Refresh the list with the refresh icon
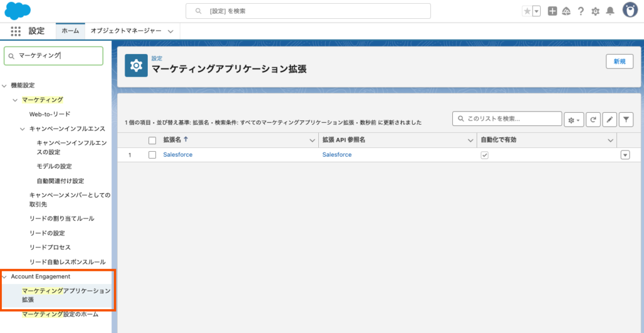This screenshot has height=333, width=644. [x=593, y=119]
